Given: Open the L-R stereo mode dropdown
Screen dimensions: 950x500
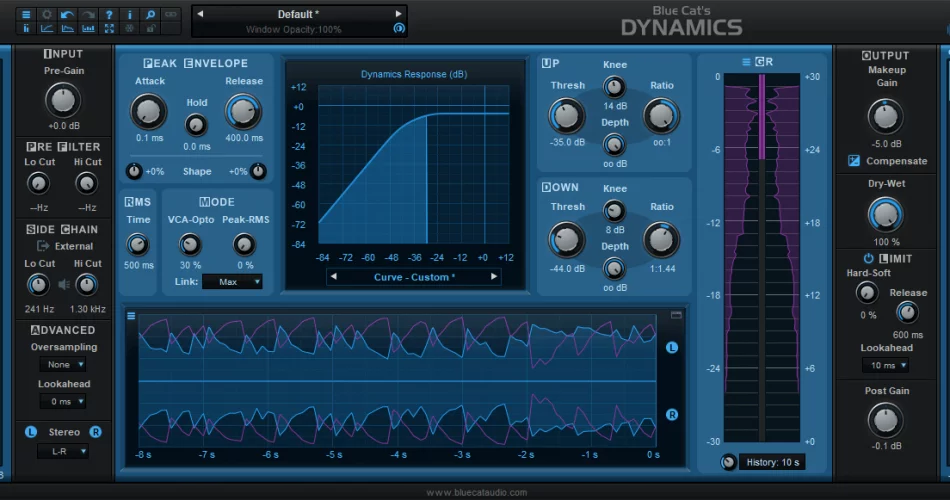Looking at the screenshot, I should 63,452.
